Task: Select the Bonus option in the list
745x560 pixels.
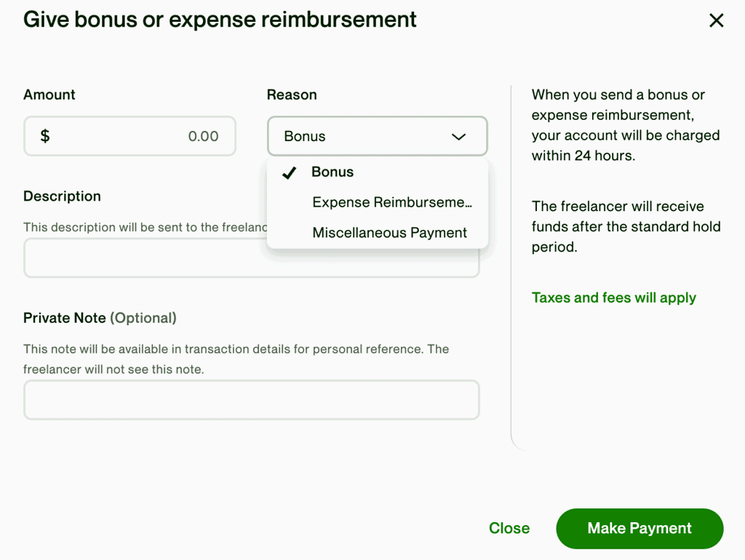Action: coord(332,172)
